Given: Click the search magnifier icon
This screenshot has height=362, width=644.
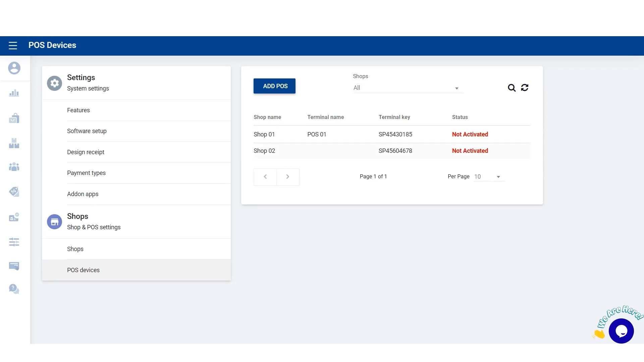Looking at the screenshot, I should pos(512,88).
